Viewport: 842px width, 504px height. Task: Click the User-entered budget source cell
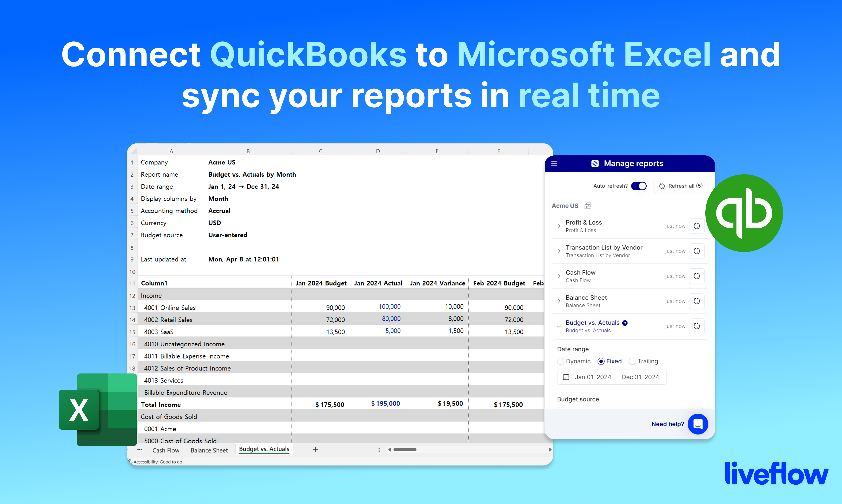[x=228, y=235]
